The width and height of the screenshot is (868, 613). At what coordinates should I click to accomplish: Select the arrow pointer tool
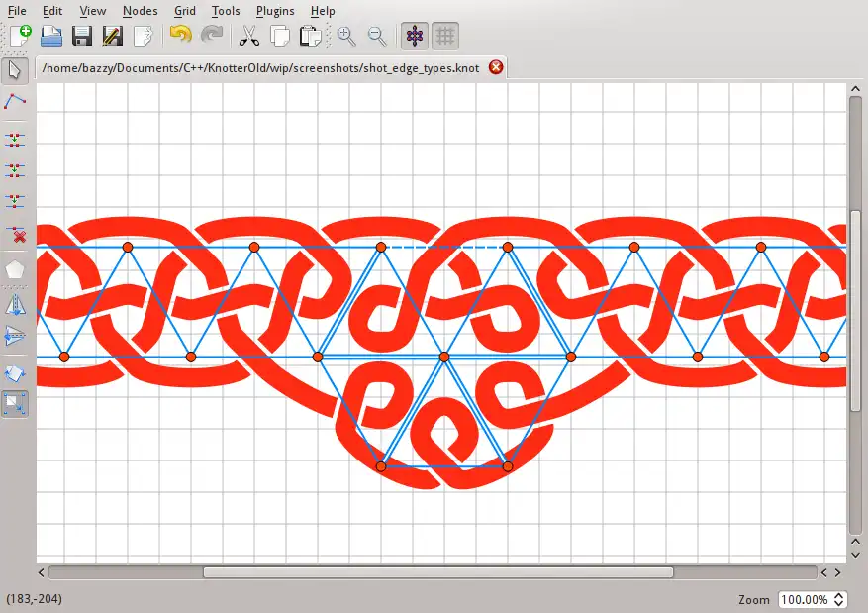[x=15, y=70]
